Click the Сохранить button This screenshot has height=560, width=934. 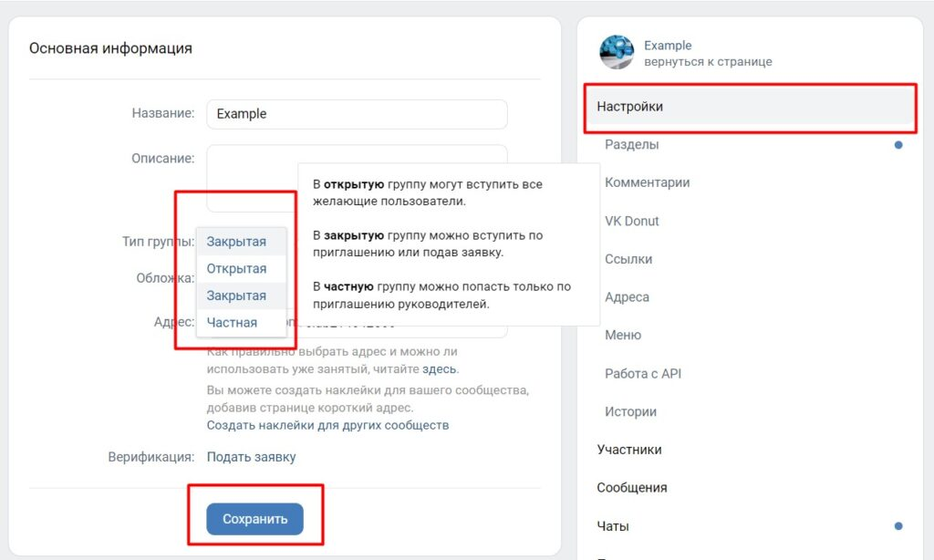point(255,519)
